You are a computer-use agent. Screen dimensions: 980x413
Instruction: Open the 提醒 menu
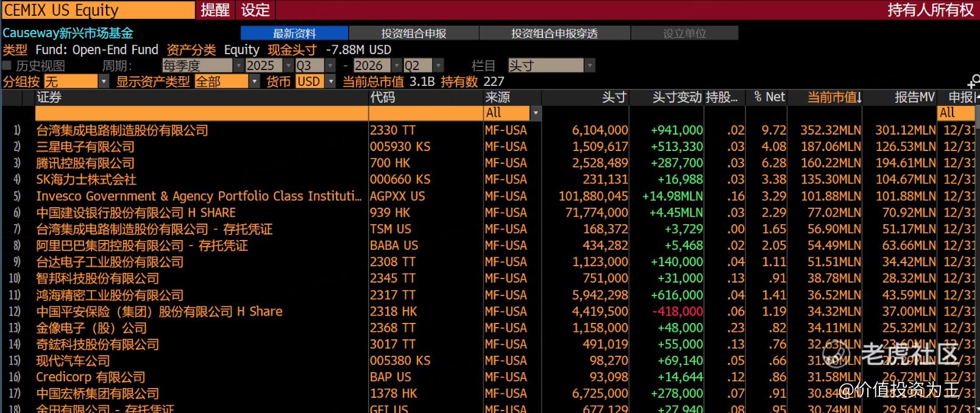[x=215, y=10]
